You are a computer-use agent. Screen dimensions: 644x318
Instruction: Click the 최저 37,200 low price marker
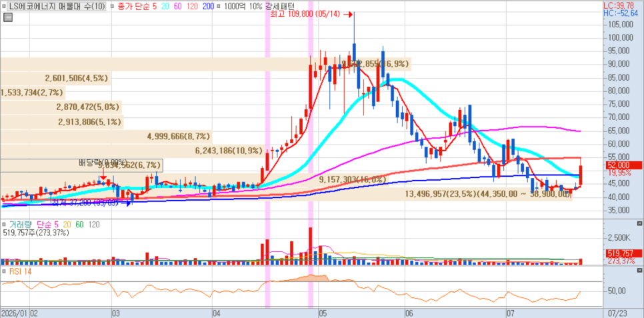[90, 202]
